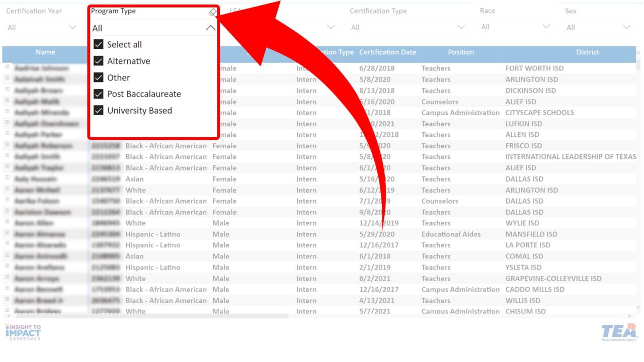
Task: Toggle the Select all checkbox
Action: click(x=99, y=44)
